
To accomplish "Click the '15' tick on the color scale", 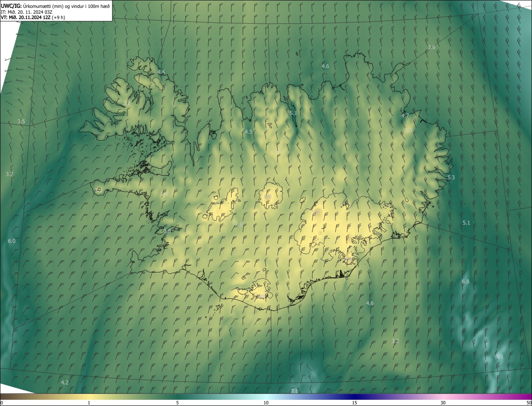I will (355, 403).
